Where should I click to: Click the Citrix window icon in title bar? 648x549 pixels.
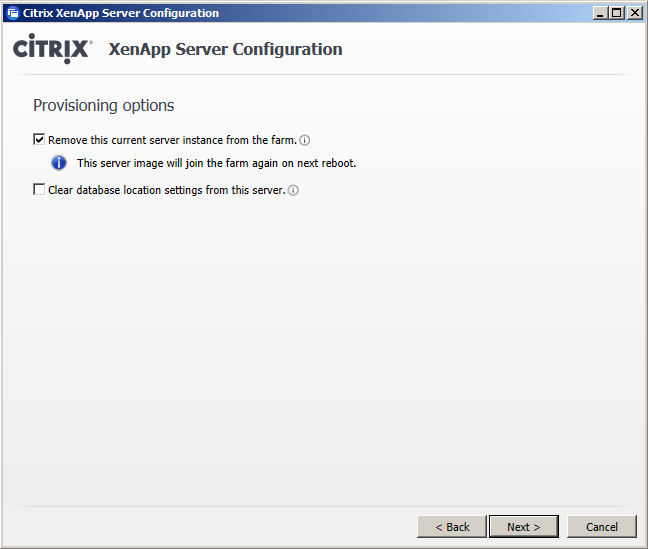tap(12, 13)
